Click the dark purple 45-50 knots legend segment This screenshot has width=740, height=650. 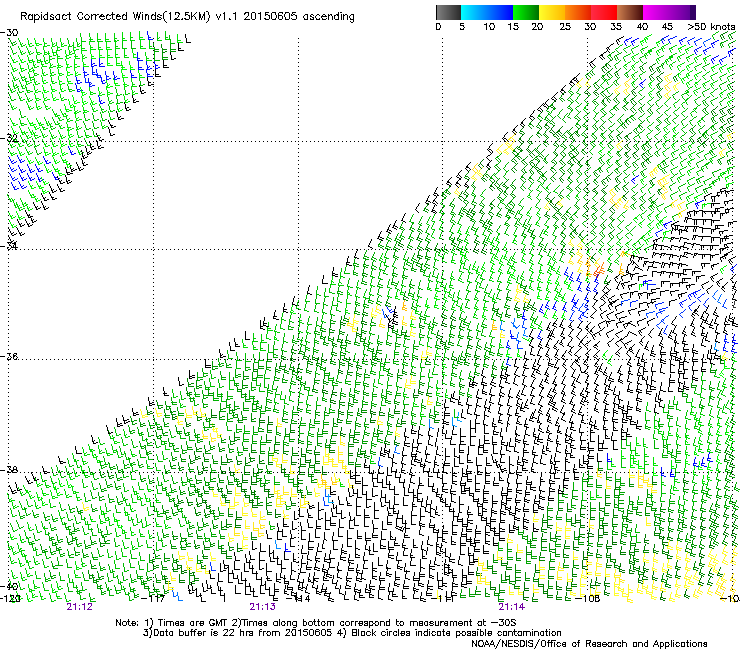point(682,12)
